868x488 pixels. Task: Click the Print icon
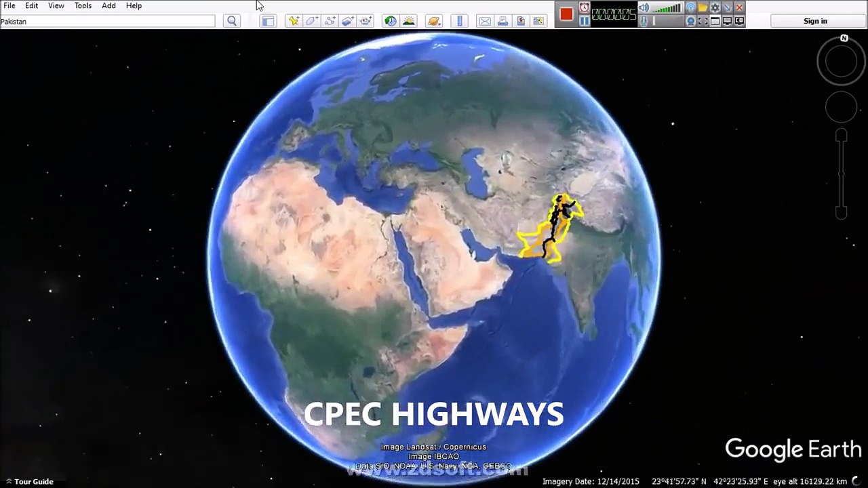point(502,21)
